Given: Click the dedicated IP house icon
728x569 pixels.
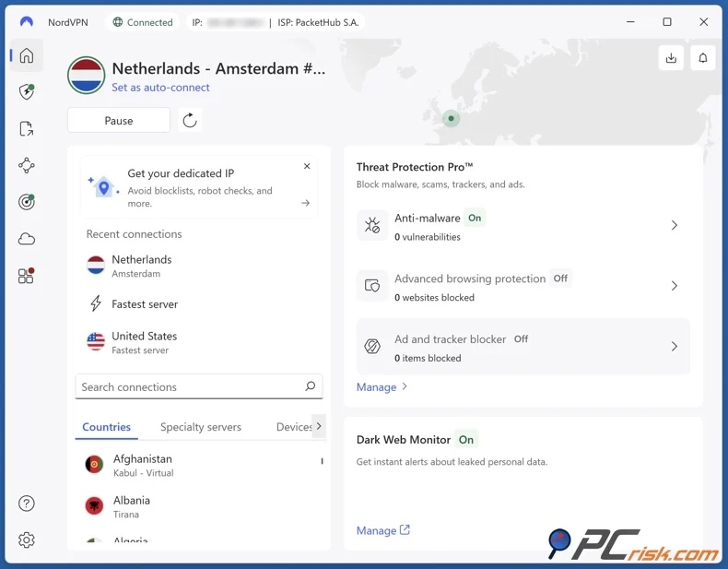Looking at the screenshot, I should click(103, 186).
